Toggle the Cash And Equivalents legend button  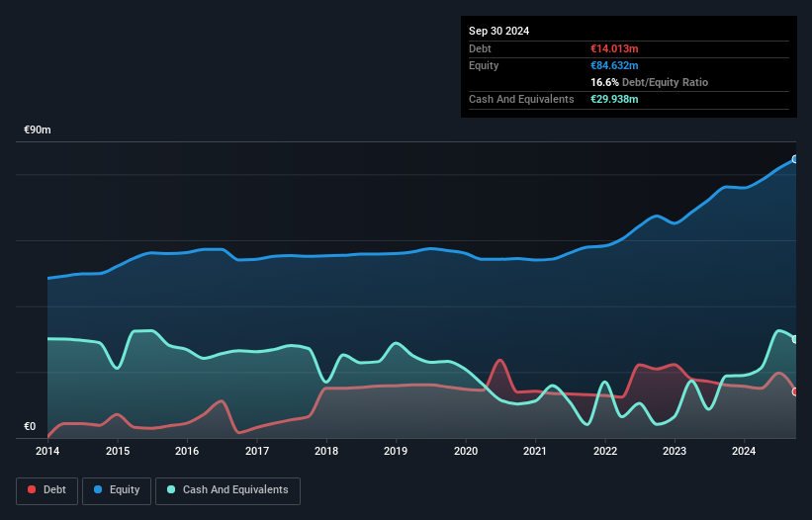(227, 490)
